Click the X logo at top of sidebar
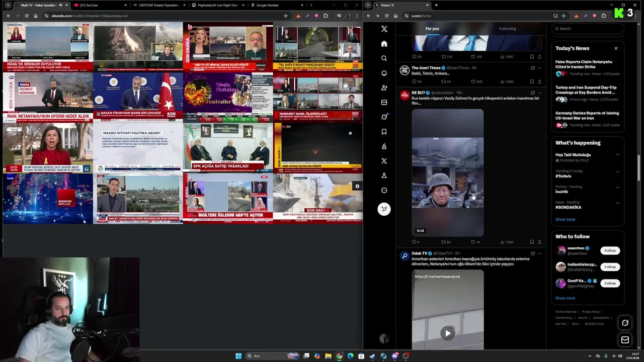The width and height of the screenshot is (644, 362). (x=384, y=29)
